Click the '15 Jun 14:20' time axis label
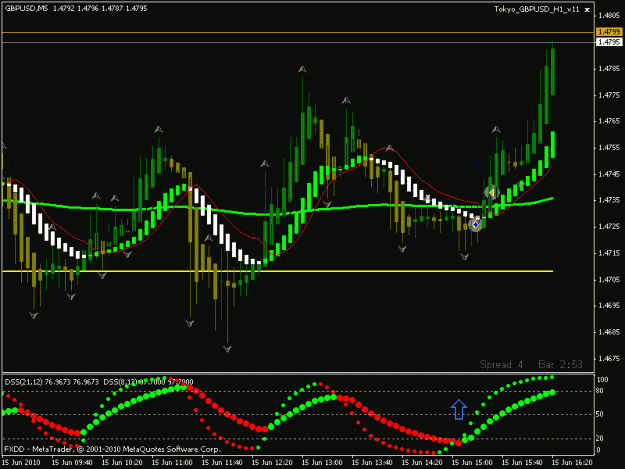Screen dimensions: 625x469 [x=422, y=462]
